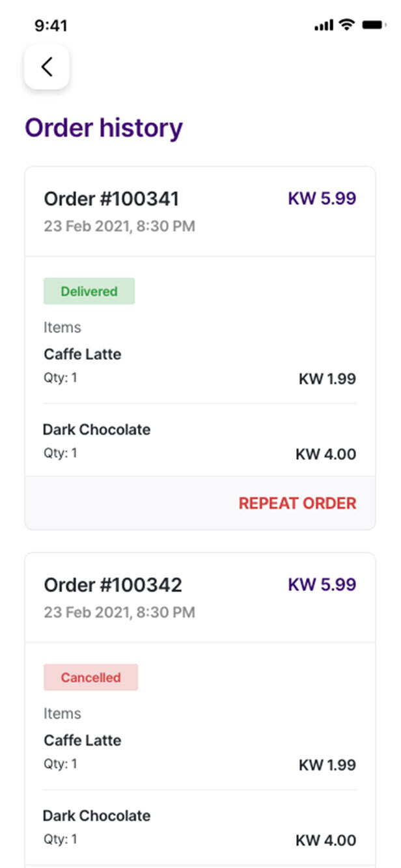The height and width of the screenshot is (868, 401).
Task: Tap the Wi-Fi status icon
Action: pos(347,25)
